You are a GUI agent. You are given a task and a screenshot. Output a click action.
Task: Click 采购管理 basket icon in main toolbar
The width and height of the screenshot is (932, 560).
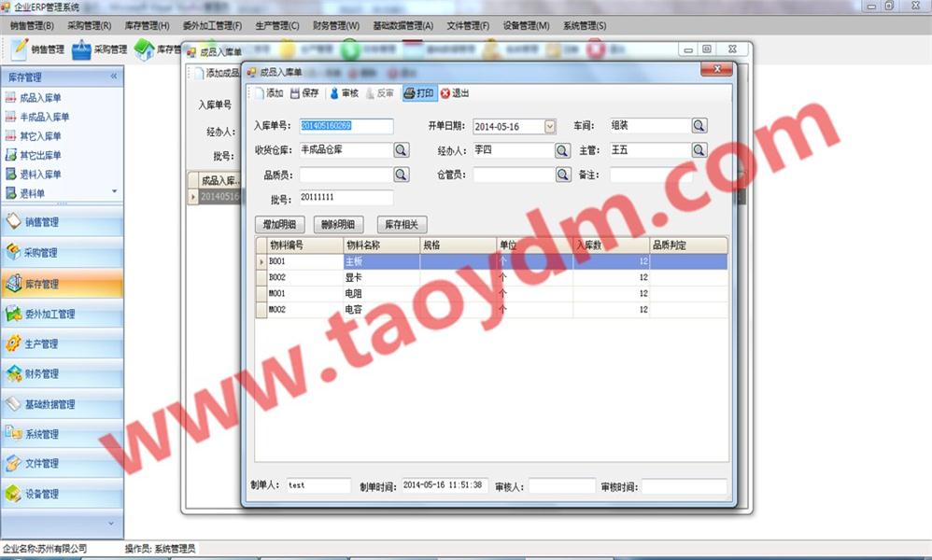pyautogui.click(x=81, y=49)
